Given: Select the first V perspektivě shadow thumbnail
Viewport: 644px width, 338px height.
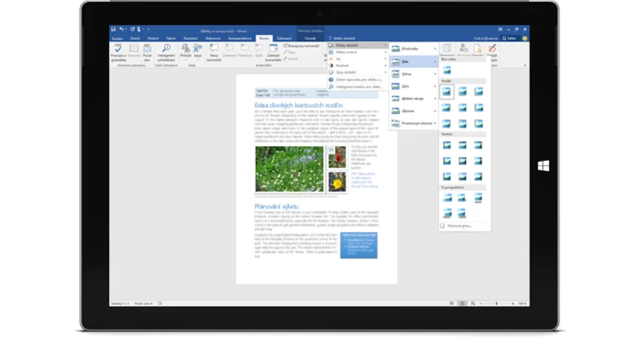Looking at the screenshot, I should 447,198.
